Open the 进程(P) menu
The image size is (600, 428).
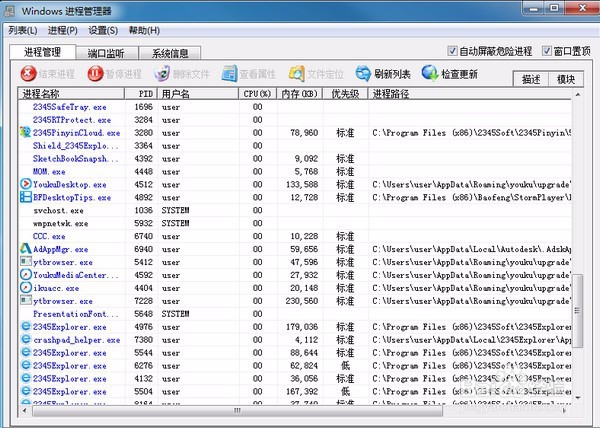[63, 30]
